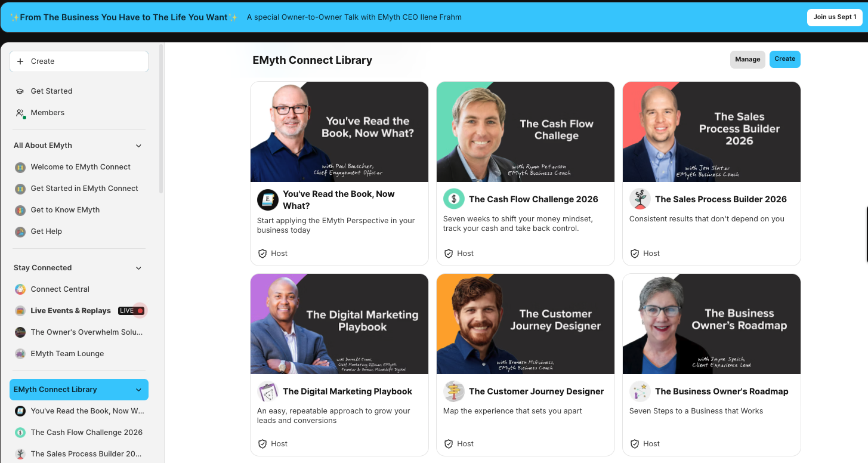Screen dimensions: 868x463
Task: Click Host label on You've Read the Book card
Action: pos(279,254)
